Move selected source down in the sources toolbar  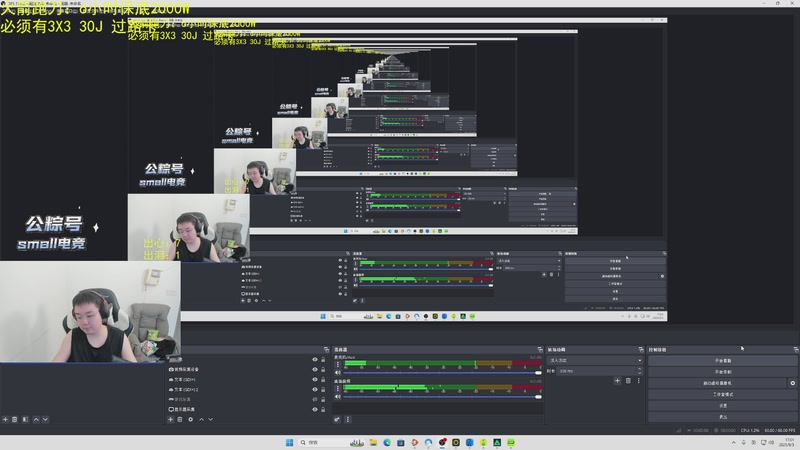click(x=211, y=419)
